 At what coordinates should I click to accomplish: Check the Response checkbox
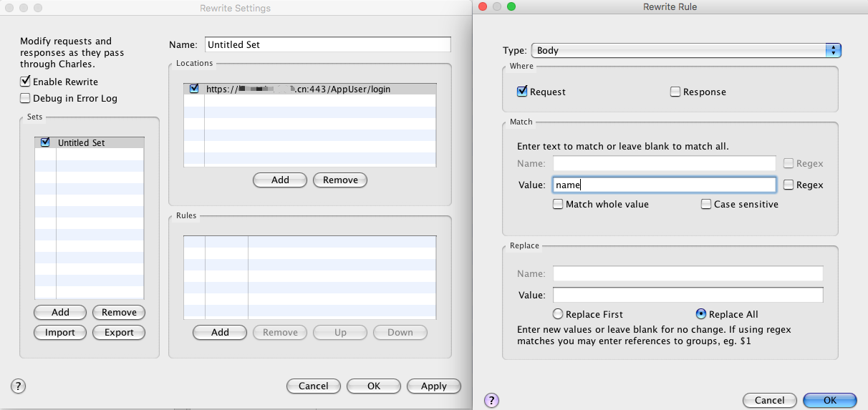tap(675, 92)
